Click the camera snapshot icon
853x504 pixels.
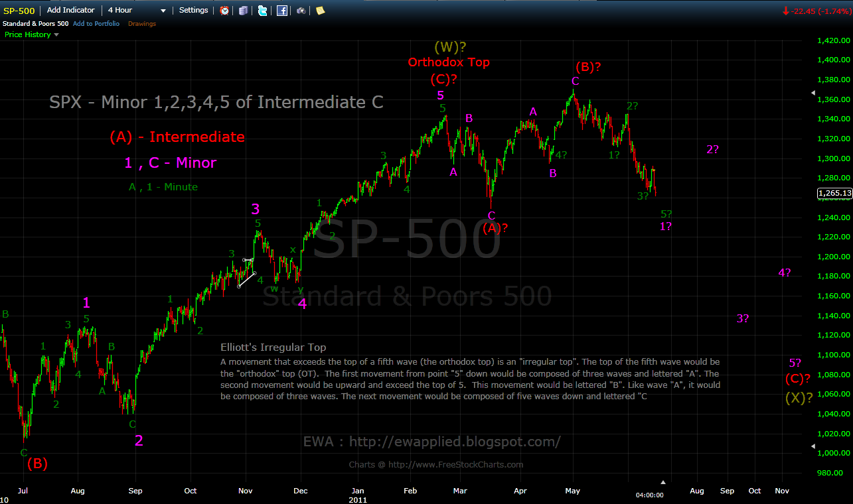click(301, 11)
